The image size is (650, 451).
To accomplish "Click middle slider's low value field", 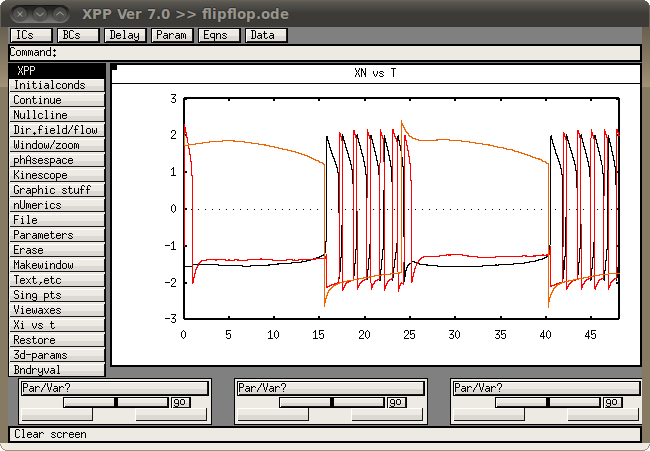I will 273,414.
